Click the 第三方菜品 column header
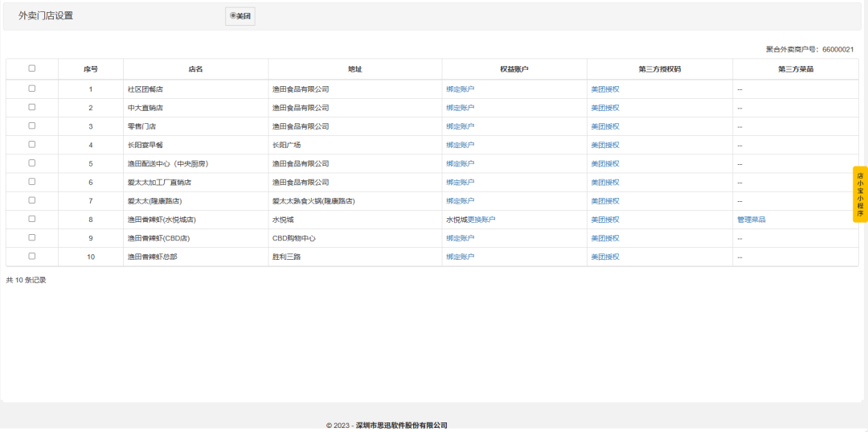Image resolution: width=868 pixels, height=432 pixels. pyautogui.click(x=796, y=69)
